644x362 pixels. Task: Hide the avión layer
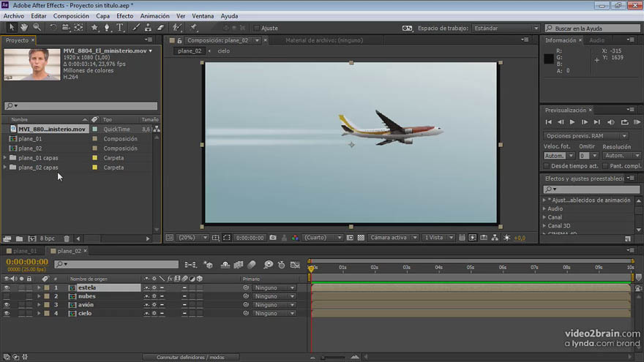[x=7, y=305]
